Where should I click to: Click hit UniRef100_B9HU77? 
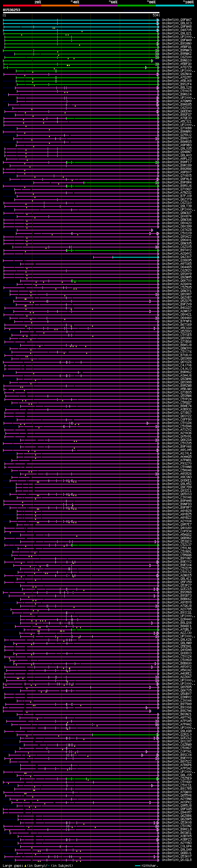177,139
